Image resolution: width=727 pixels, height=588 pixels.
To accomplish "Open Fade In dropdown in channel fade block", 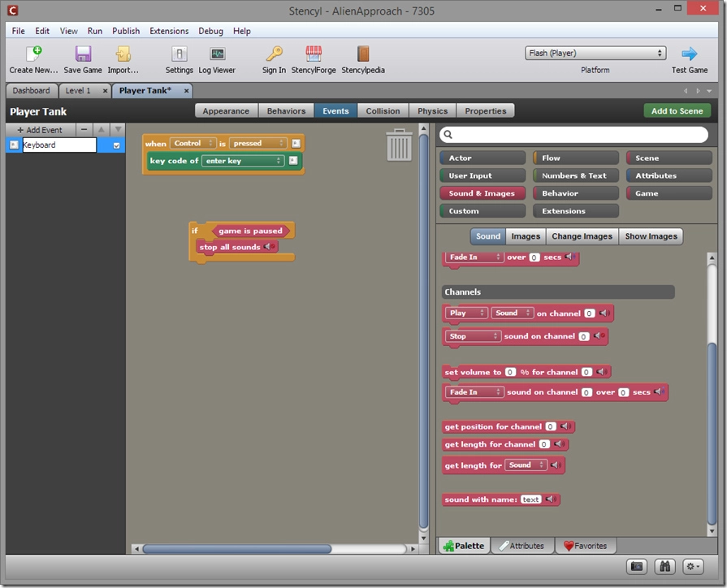I will coord(474,391).
